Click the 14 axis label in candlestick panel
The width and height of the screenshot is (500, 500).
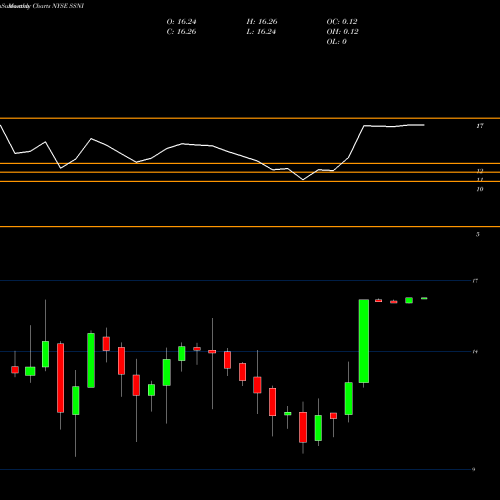(x=475, y=351)
